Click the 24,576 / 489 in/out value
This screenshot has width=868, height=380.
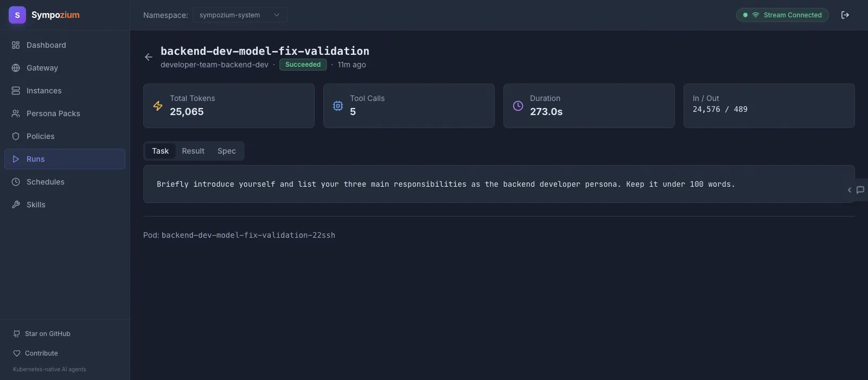[720, 109]
